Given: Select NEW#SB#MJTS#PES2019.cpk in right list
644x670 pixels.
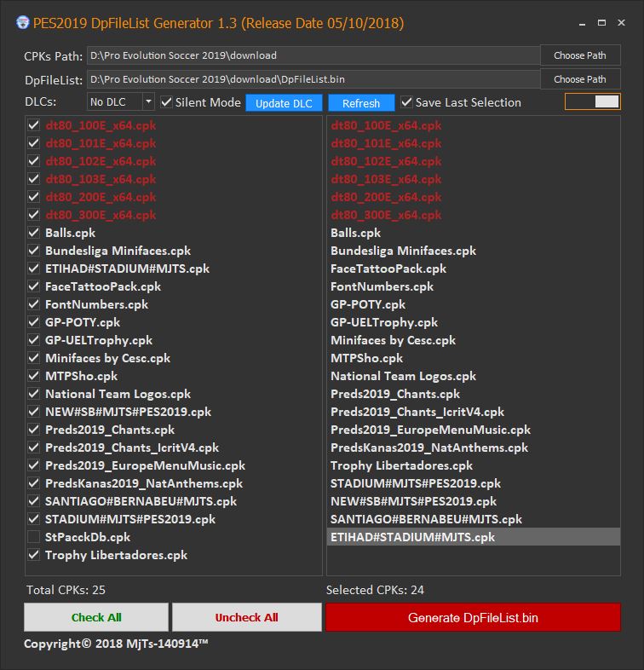Looking at the screenshot, I should 474,501.
